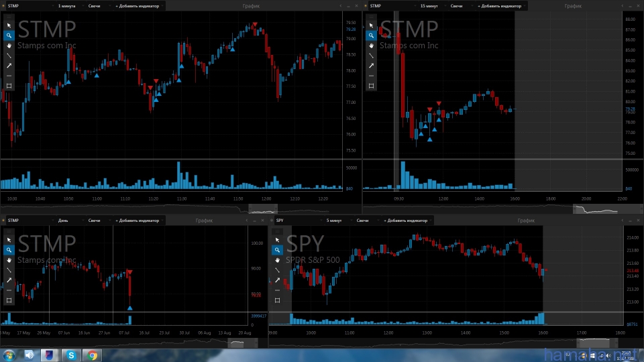
Task: Pick the arrow tool in STMP 15-minute chart
Action: click(x=371, y=66)
